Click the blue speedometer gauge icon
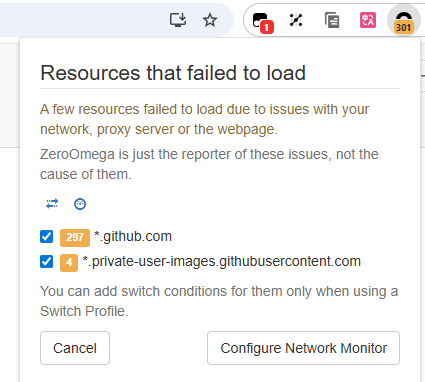Screen dimensions: 425x382 coord(80,204)
